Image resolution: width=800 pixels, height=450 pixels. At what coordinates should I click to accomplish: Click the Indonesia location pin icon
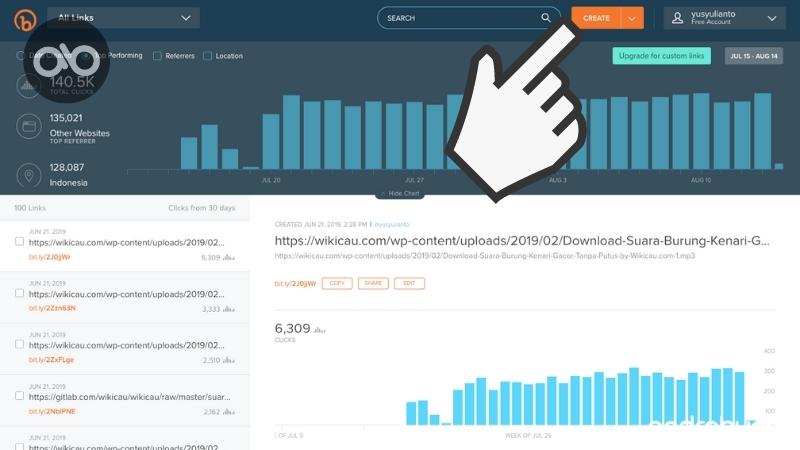(x=29, y=176)
